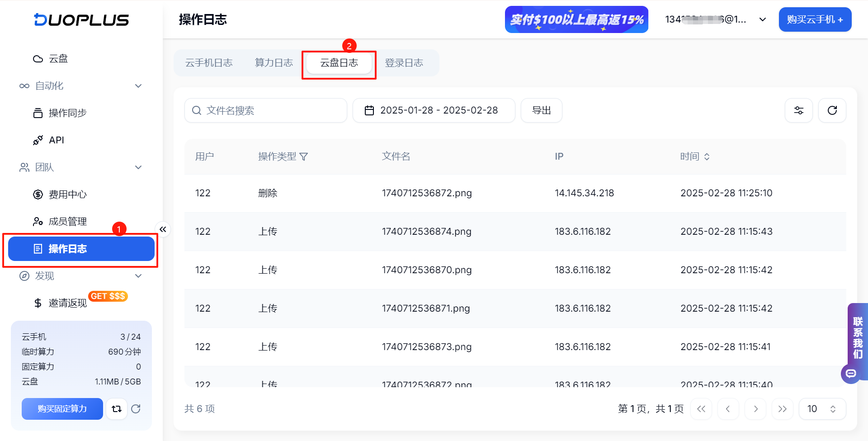Refresh the resource usage panel
The width and height of the screenshot is (868, 441).
pyautogui.click(x=136, y=409)
